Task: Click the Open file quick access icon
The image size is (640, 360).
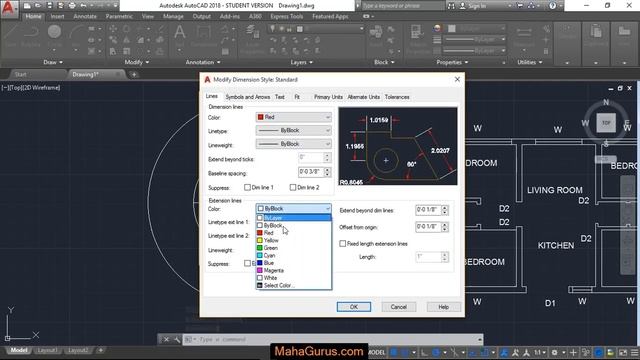Action: click(x=38, y=6)
